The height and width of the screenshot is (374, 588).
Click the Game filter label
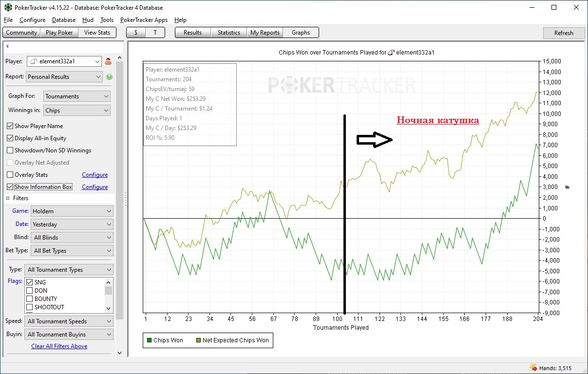coord(20,211)
